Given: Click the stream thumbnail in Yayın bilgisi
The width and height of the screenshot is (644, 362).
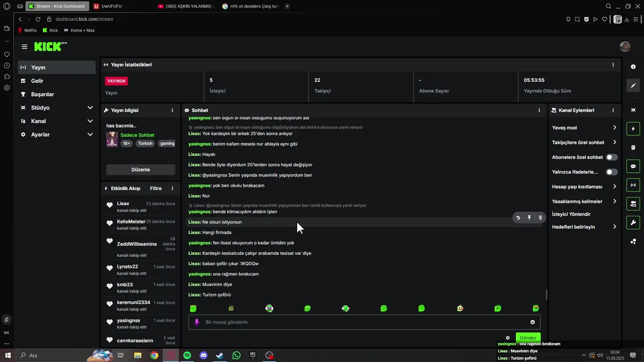Looking at the screenshot, I should pos(112,139).
